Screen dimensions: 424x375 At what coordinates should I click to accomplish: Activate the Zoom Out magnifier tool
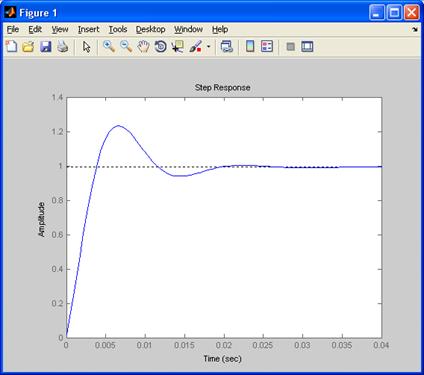point(126,46)
